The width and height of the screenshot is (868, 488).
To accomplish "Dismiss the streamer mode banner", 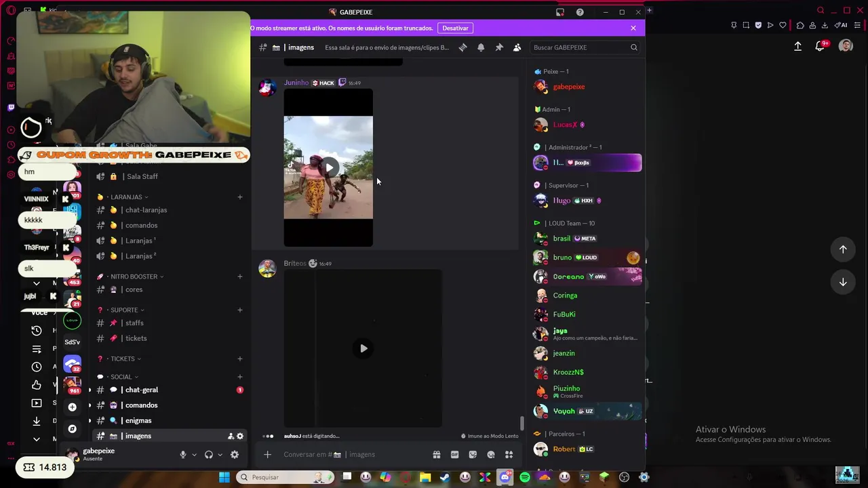I will click(x=633, y=28).
